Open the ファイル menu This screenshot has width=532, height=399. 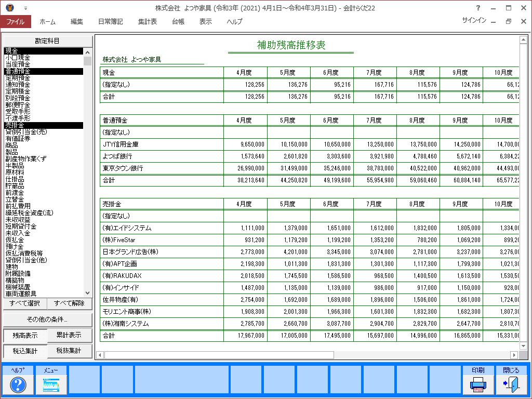click(16, 21)
